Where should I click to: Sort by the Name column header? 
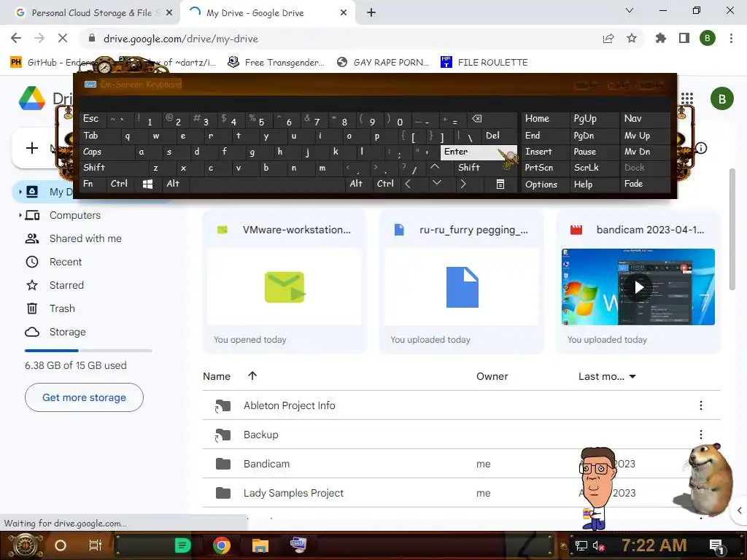pos(217,376)
